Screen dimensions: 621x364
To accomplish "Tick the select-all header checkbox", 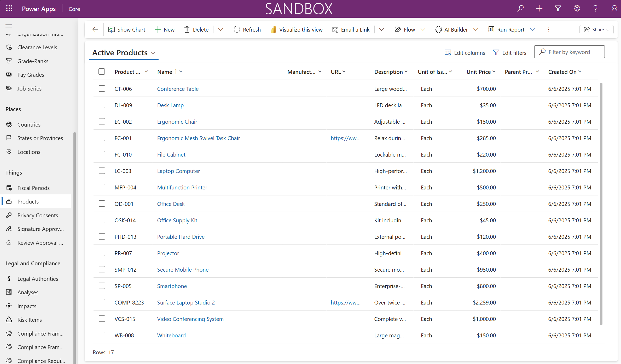I will tap(102, 71).
